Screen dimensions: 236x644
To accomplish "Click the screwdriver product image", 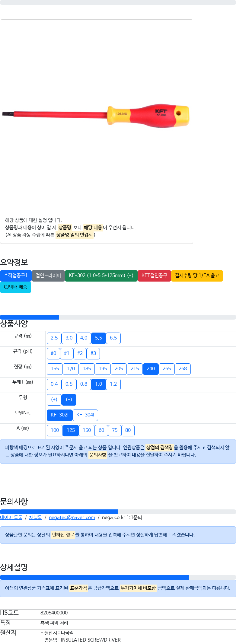I will pos(96,115).
